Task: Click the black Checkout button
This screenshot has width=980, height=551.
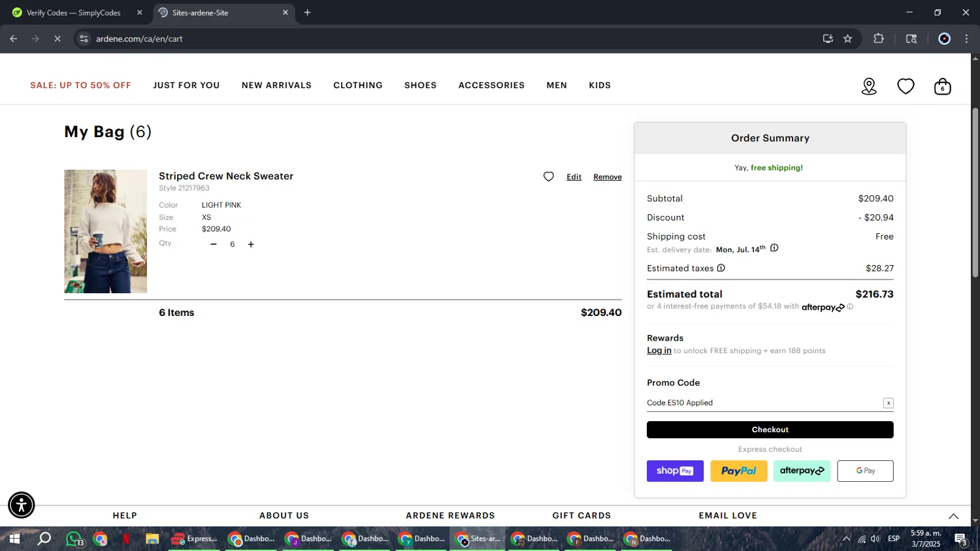Action: pyautogui.click(x=770, y=430)
